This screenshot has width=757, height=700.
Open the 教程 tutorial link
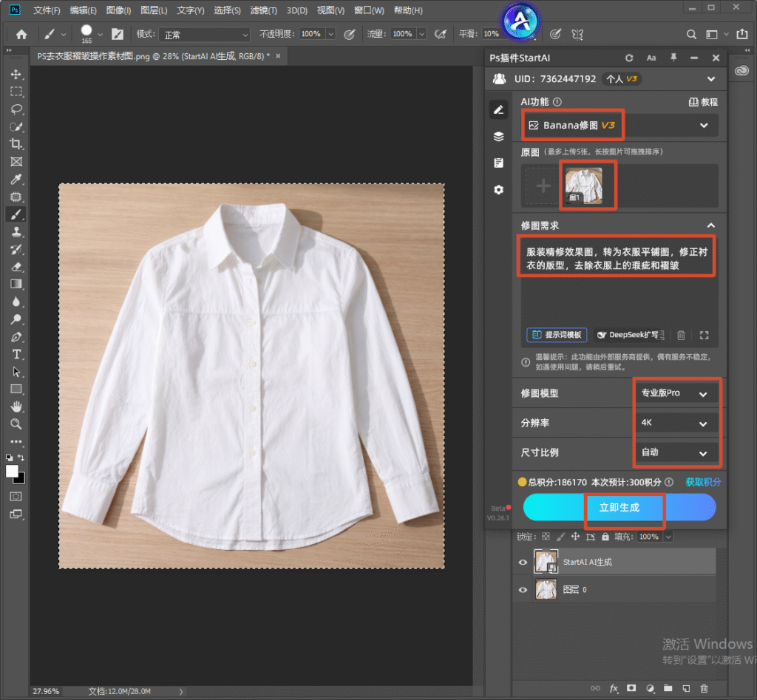(703, 102)
